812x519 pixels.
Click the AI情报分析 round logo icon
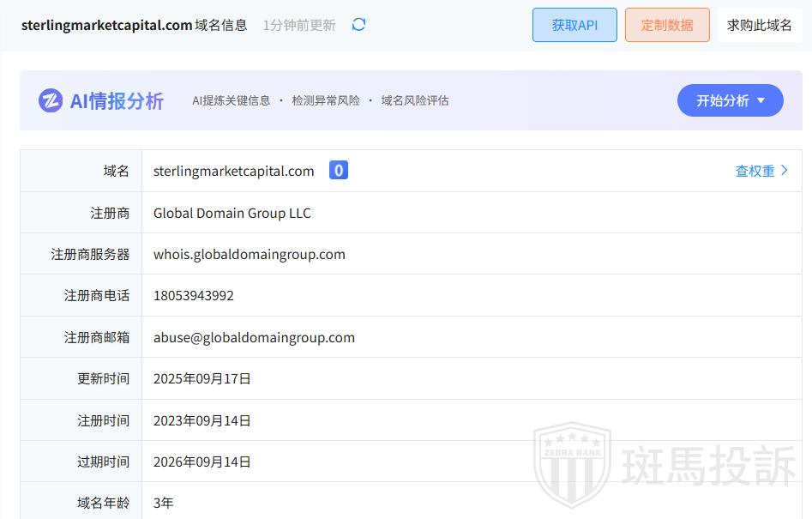point(51,100)
